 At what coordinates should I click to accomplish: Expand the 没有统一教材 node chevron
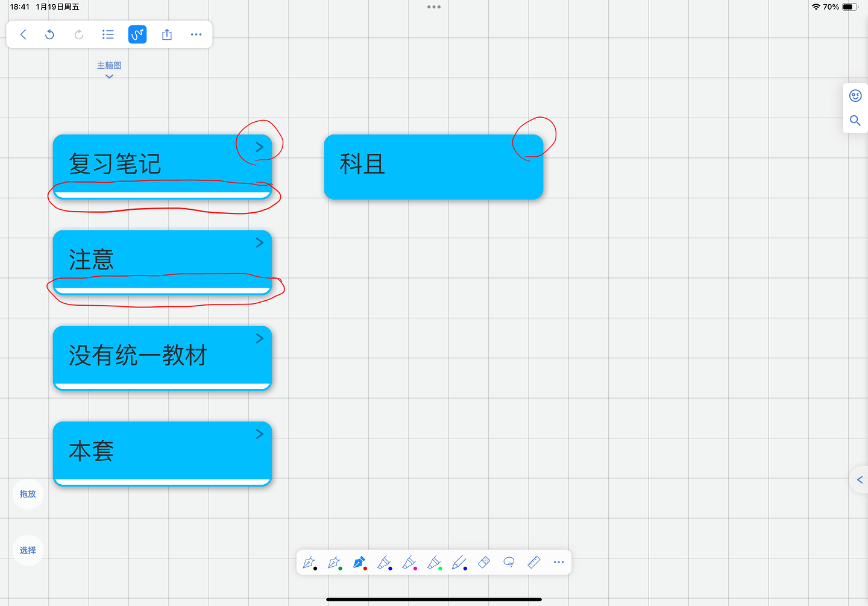tap(260, 338)
